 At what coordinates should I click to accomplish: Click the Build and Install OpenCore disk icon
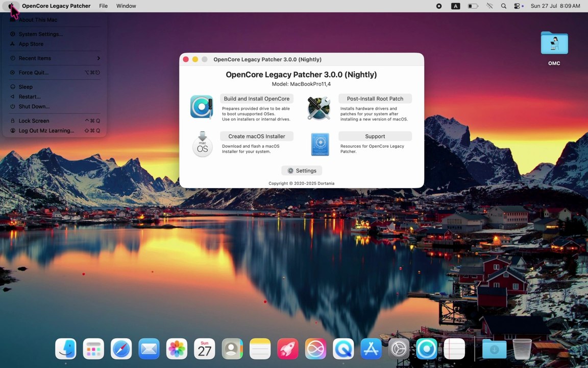pyautogui.click(x=202, y=107)
